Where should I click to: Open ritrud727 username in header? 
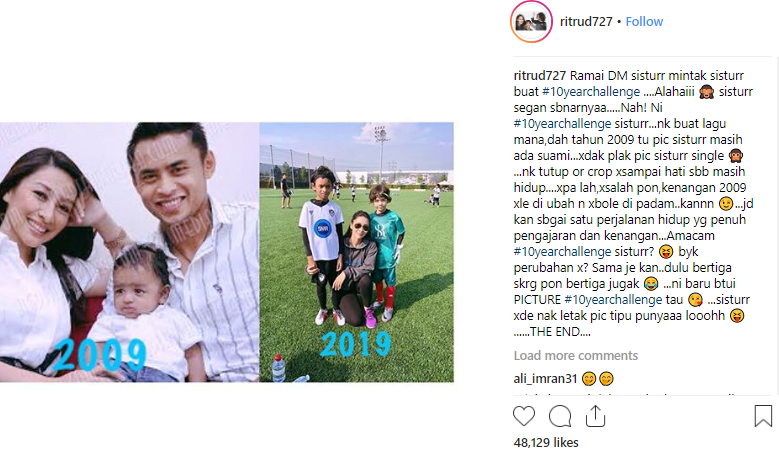(x=586, y=21)
